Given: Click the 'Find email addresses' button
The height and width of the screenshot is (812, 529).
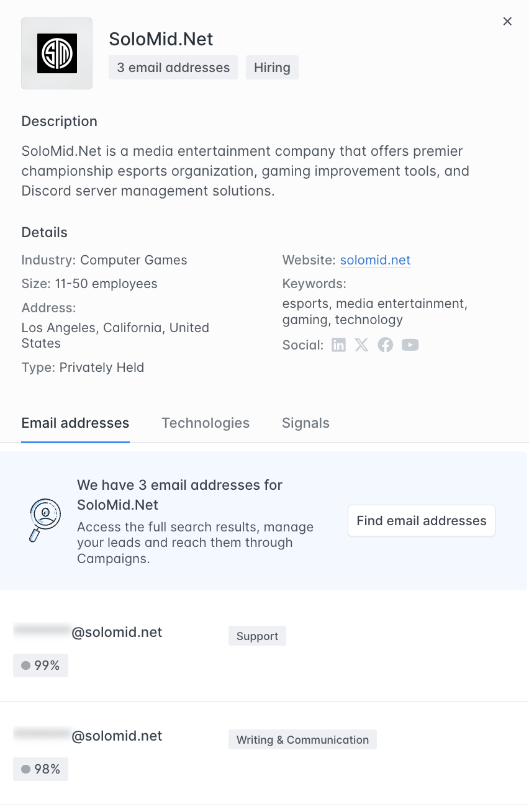Looking at the screenshot, I should (x=421, y=520).
